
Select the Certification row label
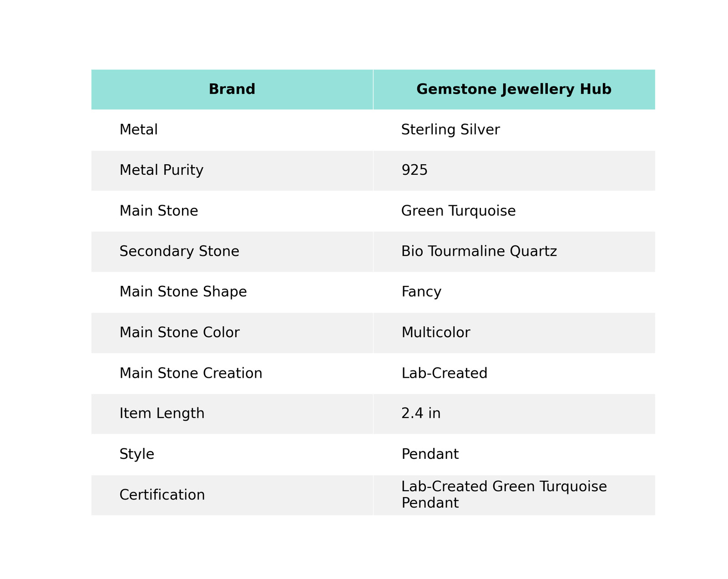(162, 495)
